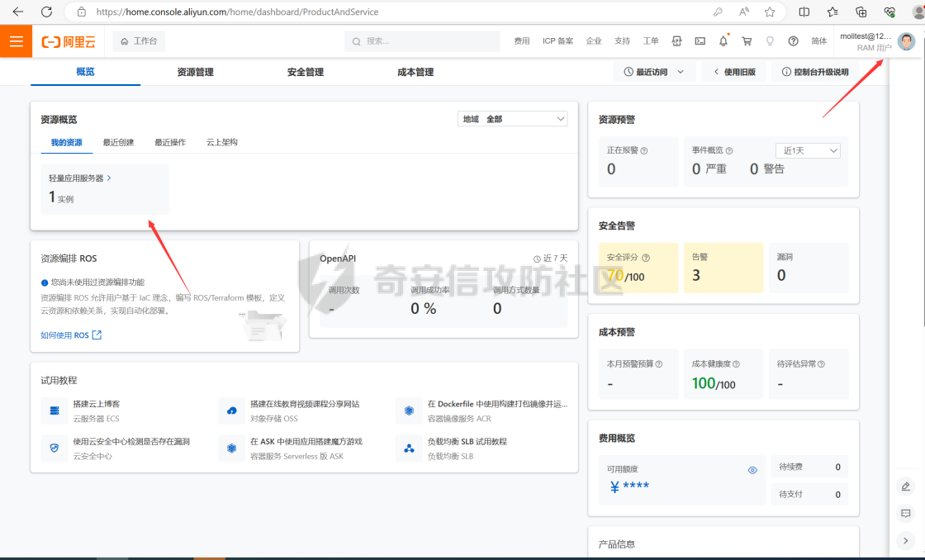Viewport: 925px width, 560px height.
Task: Click the user avatar picture
Action: (x=906, y=41)
